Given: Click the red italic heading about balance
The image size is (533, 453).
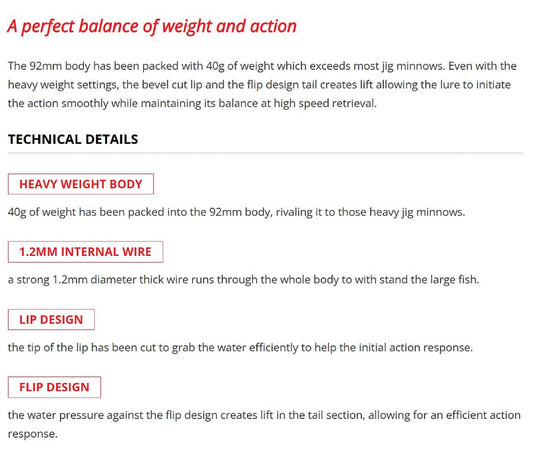Looking at the screenshot, I should tap(152, 27).
